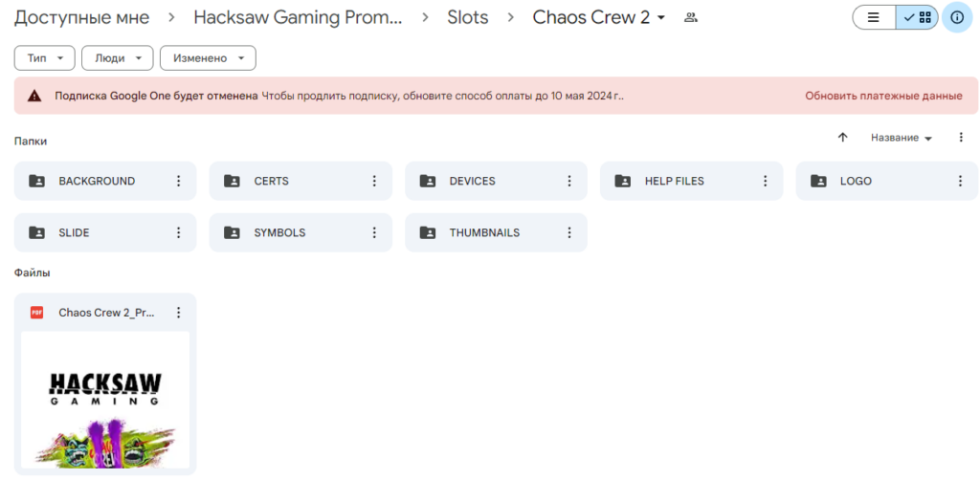Open the Hacksaw Gaming Prom... breadcrumb
This screenshot has width=980, height=502.
pyautogui.click(x=298, y=17)
